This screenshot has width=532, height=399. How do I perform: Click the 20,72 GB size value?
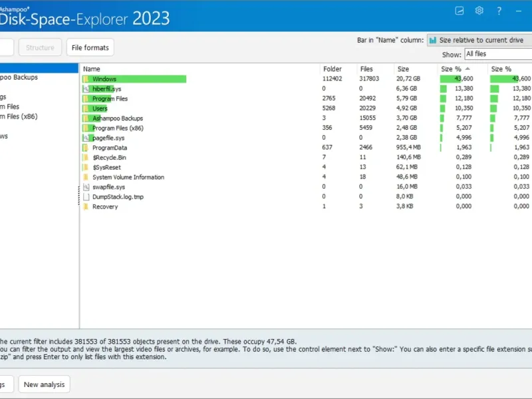[x=408, y=78]
